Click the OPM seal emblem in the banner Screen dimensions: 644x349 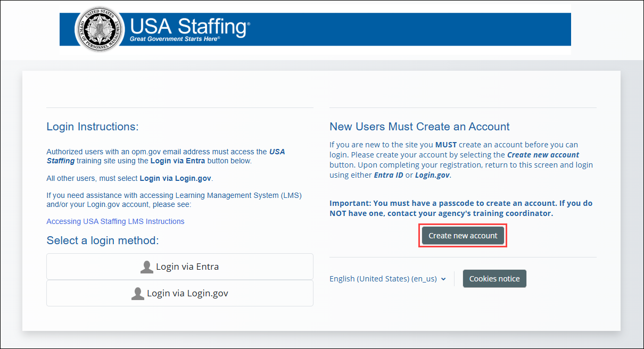click(99, 29)
